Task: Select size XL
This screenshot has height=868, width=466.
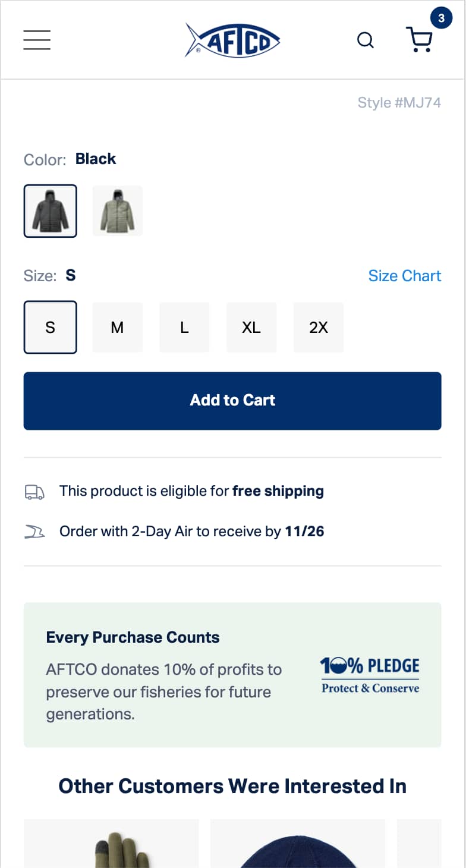Action: [x=251, y=327]
